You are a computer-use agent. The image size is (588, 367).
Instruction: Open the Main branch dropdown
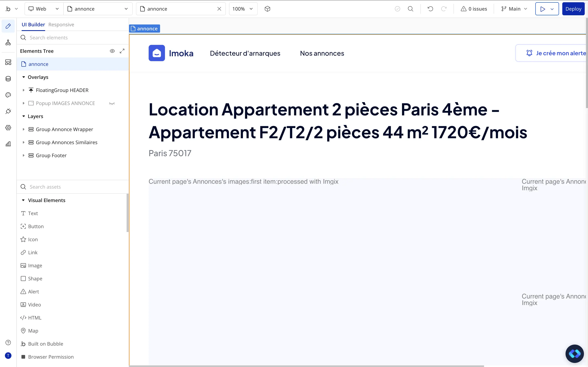coord(514,9)
